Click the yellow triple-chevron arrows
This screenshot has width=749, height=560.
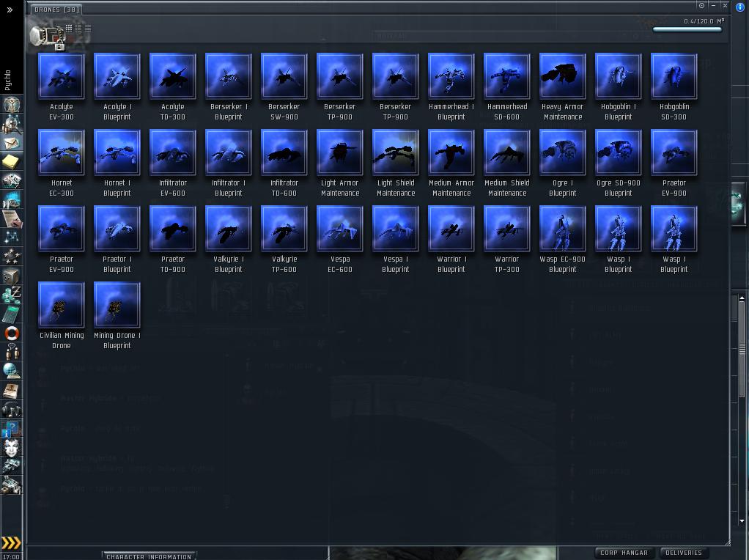click(11, 543)
